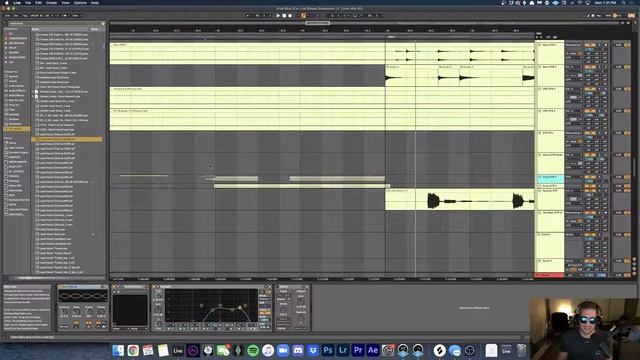The height and width of the screenshot is (360, 640).
Task: Toggle the first track's activator button
Action: pos(589,45)
